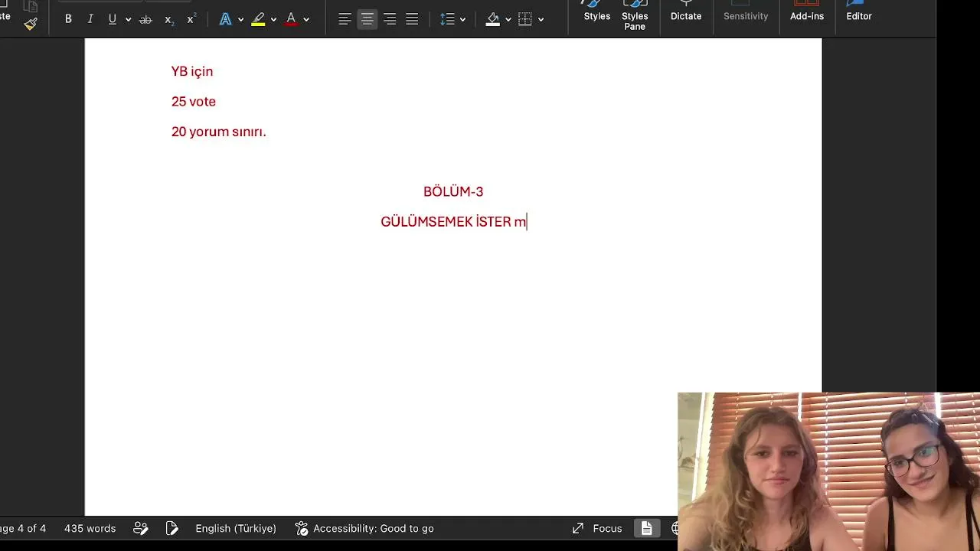Viewport: 980px width, 551px height.
Task: Click the borders icon
Action: pyautogui.click(x=525, y=19)
